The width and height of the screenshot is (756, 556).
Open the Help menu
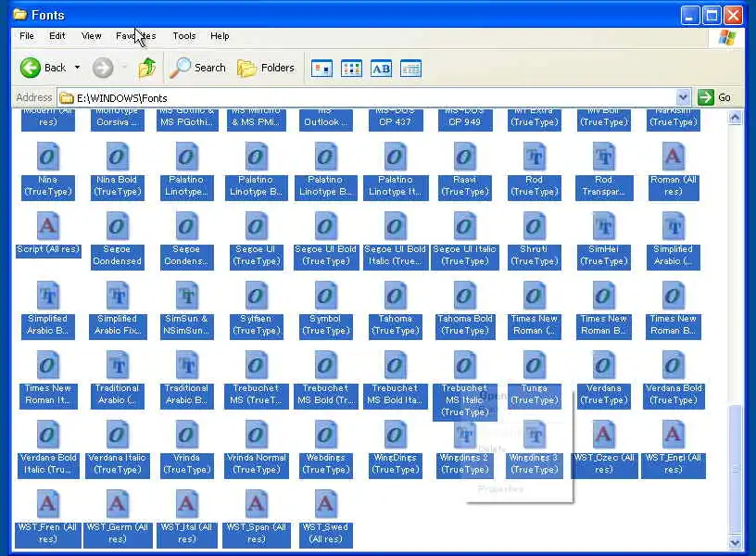(220, 36)
